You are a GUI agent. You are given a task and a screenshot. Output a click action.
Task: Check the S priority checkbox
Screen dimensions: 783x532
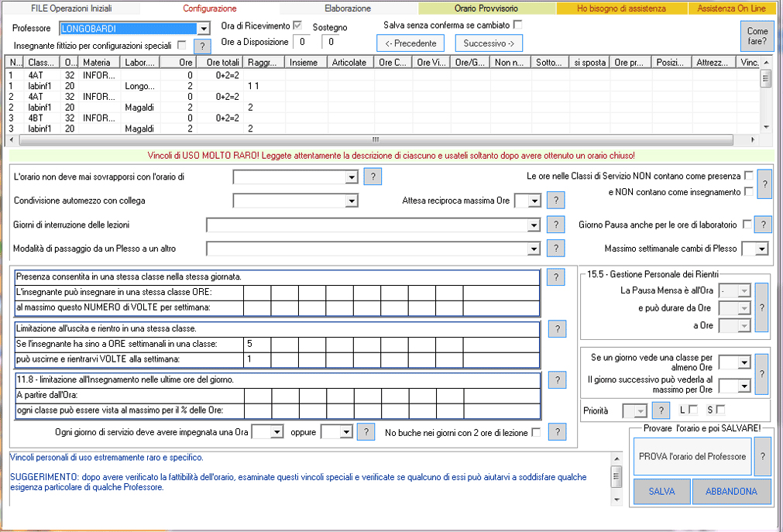tap(720, 410)
